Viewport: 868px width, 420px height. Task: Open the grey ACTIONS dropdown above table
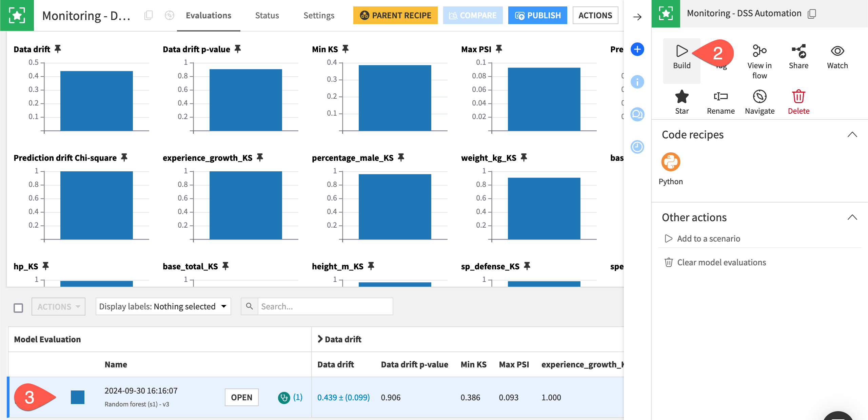58,307
